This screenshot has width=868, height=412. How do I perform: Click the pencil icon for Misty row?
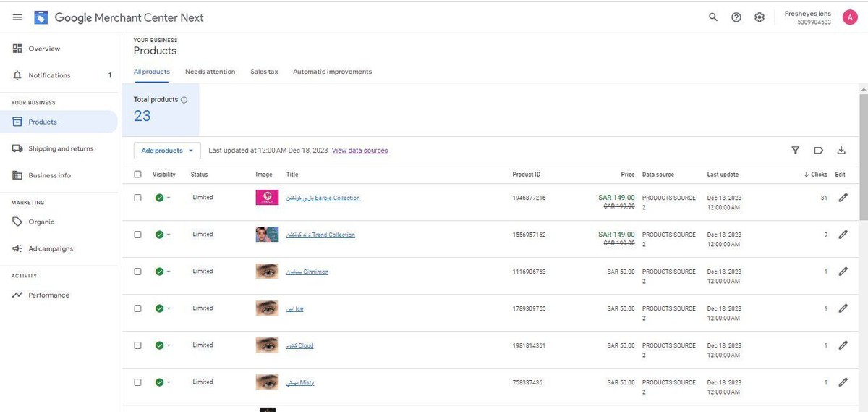pos(843,382)
